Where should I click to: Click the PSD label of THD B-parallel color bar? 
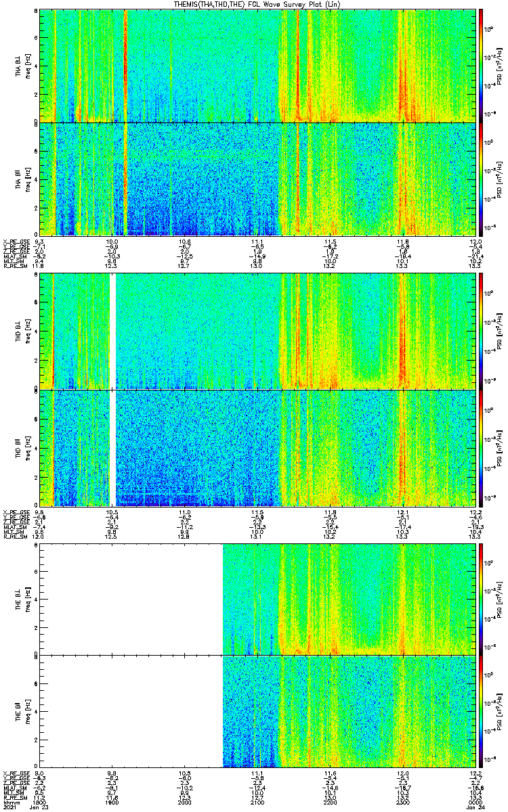[x=500, y=448]
